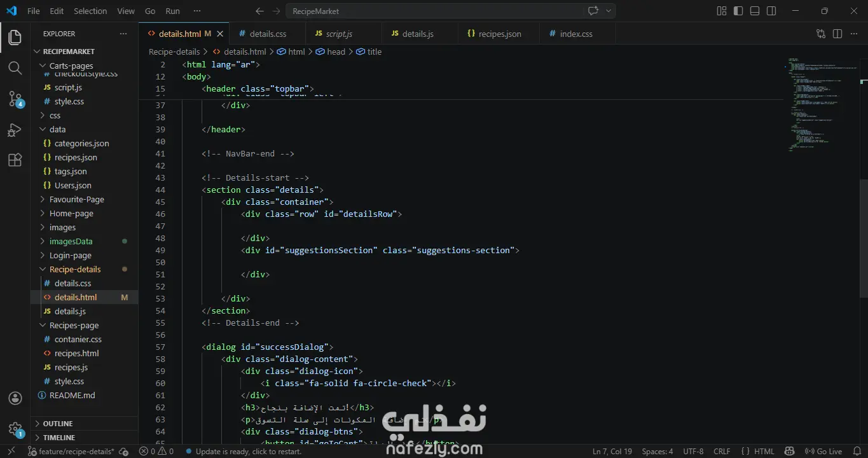Open the Extensions view

point(15,160)
